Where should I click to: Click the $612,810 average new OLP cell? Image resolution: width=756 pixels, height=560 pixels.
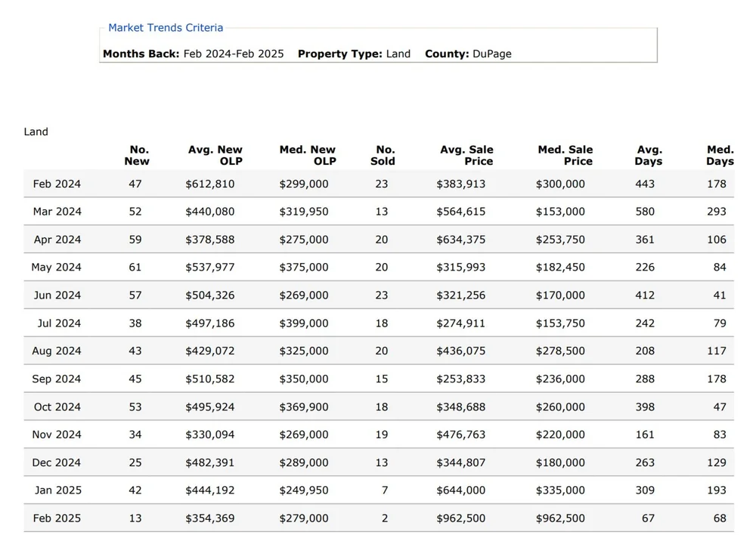(x=210, y=184)
